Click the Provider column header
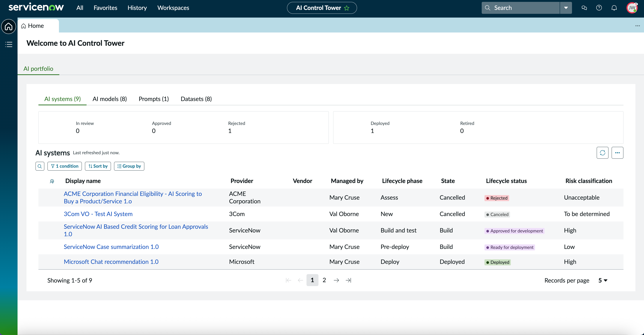This screenshot has width=644, height=335. coord(242,181)
